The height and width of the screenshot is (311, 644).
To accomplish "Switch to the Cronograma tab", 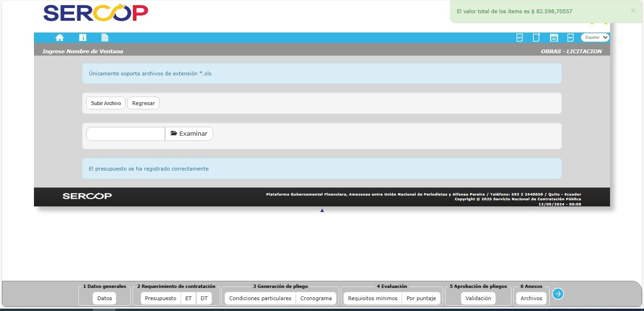I will pos(316,298).
